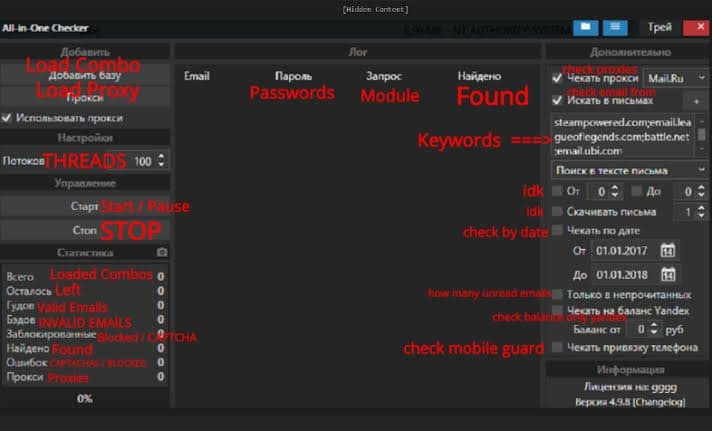Open the blue list menu icon

[615, 28]
